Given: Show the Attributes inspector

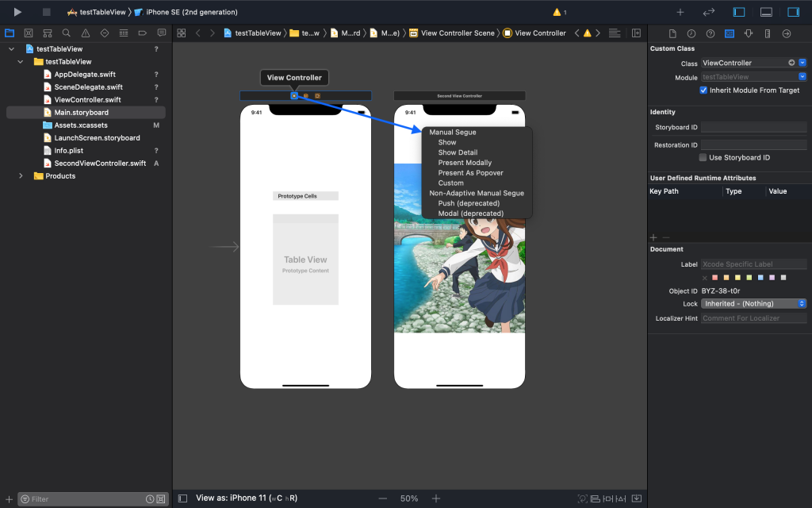Looking at the screenshot, I should tap(749, 33).
